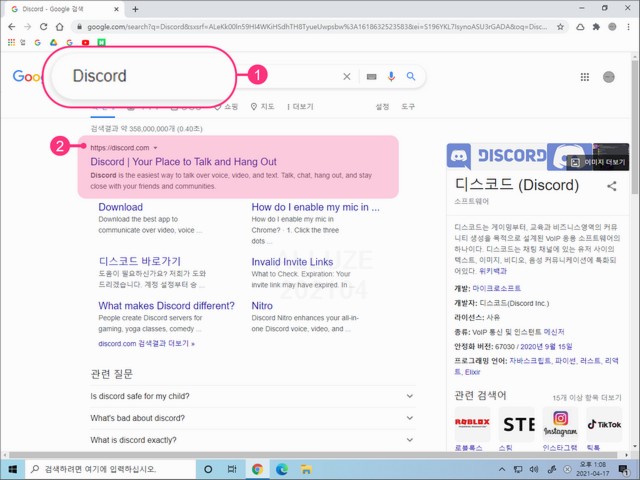Click the Windows taskbar search box

110,469
